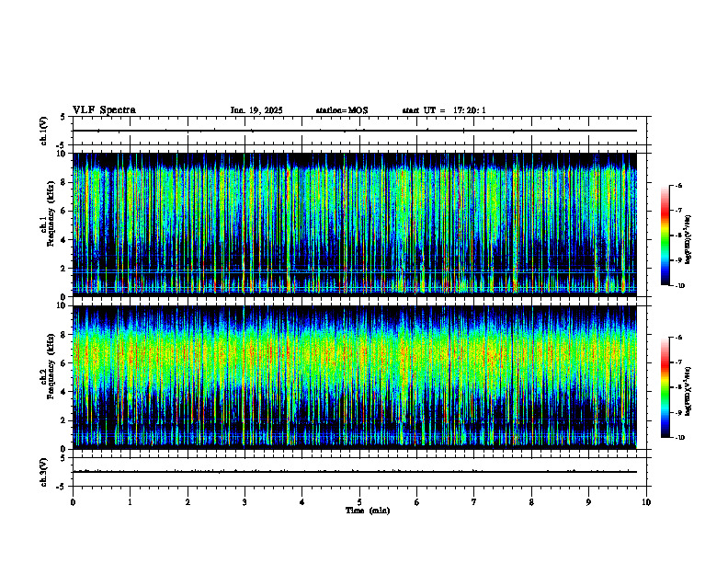
Task: Click the "-6" label on ch.2 colorbar
Action: pos(678,338)
